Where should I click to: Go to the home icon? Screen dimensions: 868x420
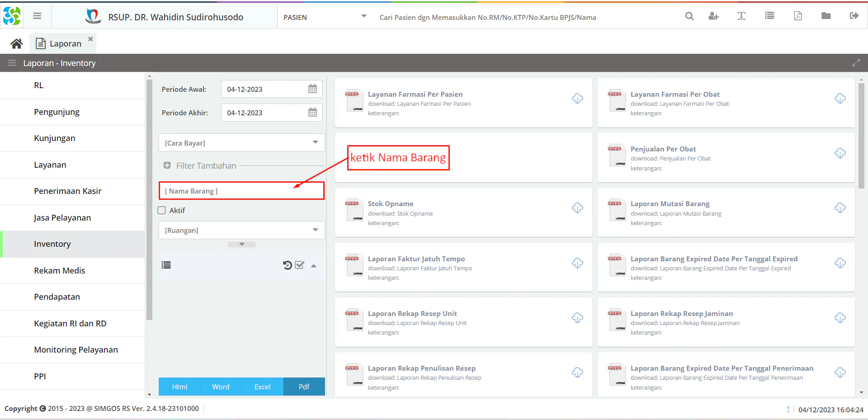click(17, 44)
